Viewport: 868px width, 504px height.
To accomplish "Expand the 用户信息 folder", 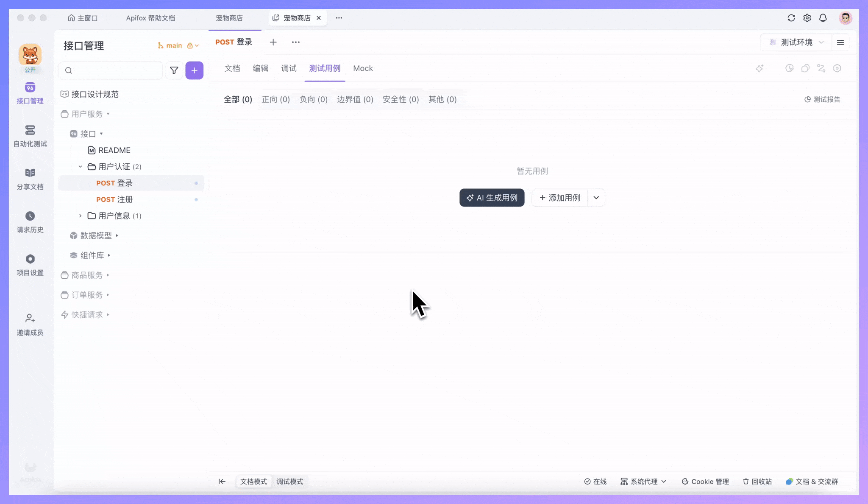I will click(81, 216).
